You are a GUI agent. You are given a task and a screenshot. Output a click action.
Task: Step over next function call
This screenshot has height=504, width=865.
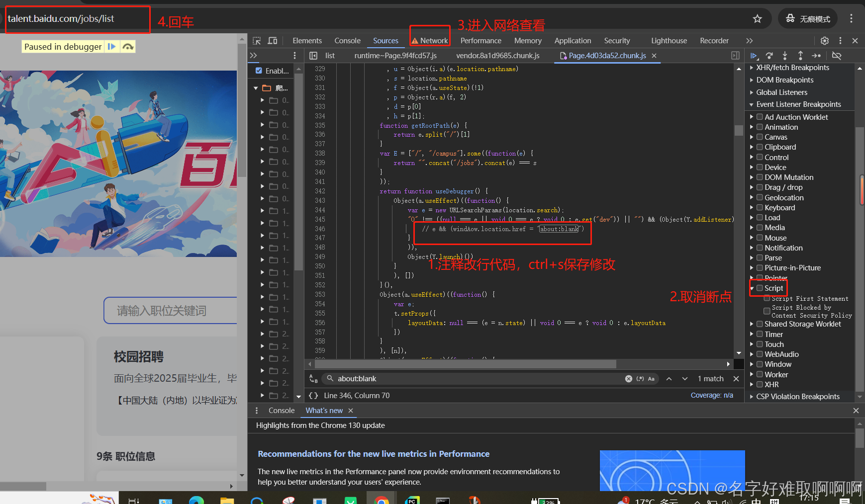tap(769, 56)
